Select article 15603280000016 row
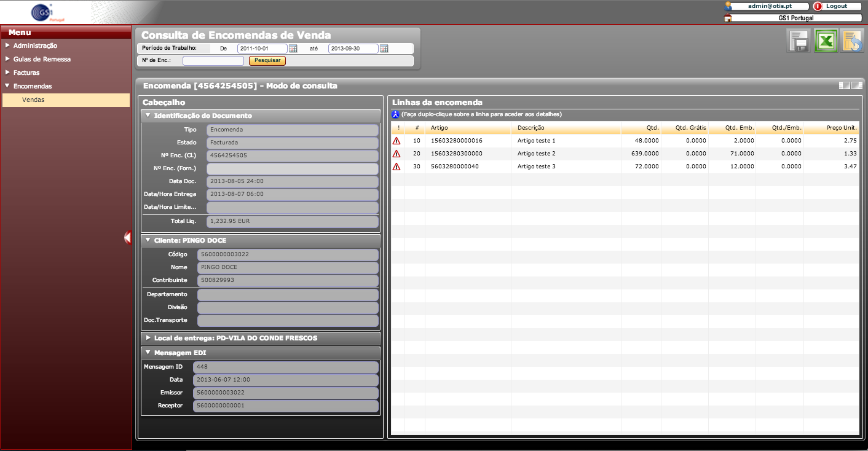This screenshot has width=868, height=451. pos(625,141)
